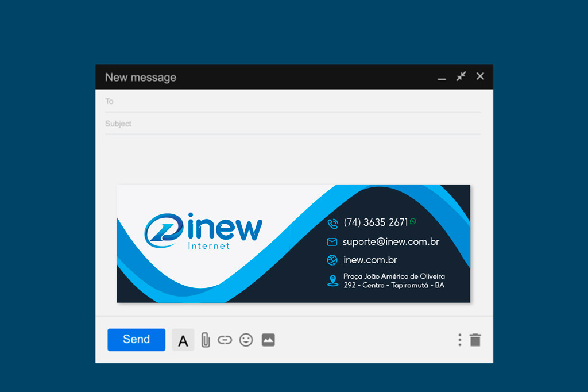
Task: Click into the Subject field
Action: coord(293,124)
